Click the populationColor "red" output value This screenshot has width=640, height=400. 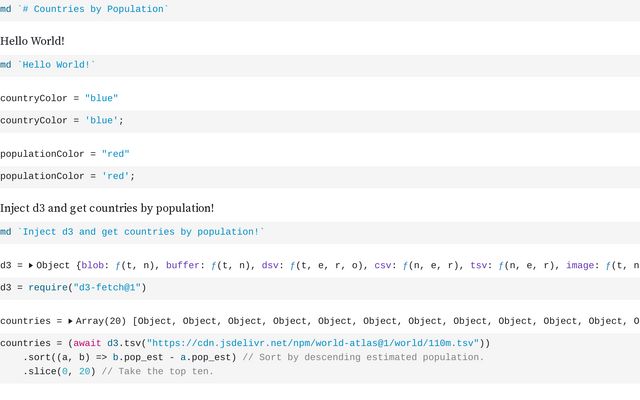tap(116, 154)
